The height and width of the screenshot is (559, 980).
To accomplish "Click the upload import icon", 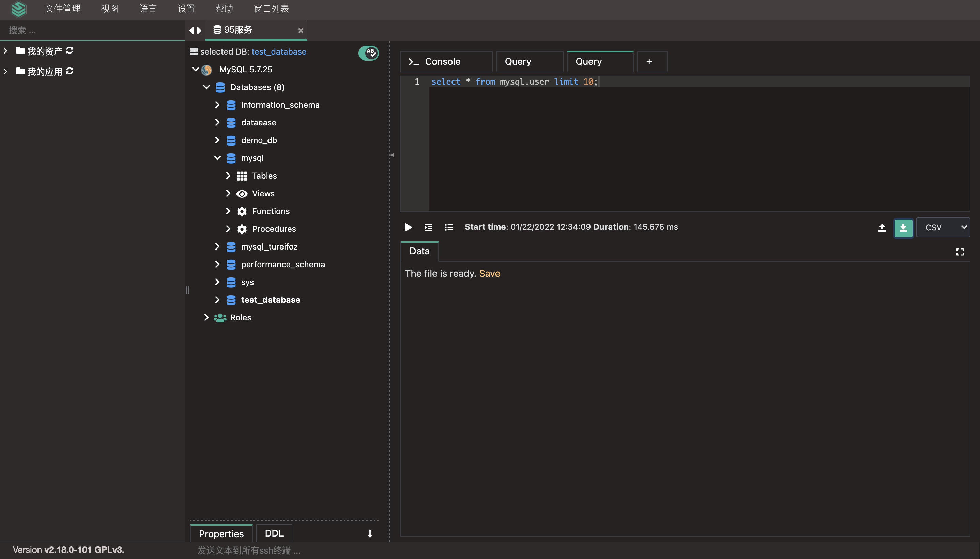I will click(x=882, y=228).
